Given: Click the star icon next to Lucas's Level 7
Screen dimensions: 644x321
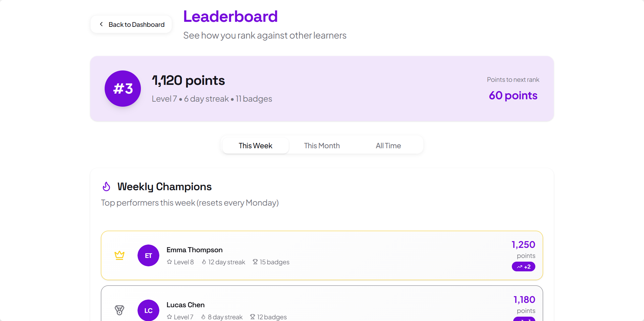Looking at the screenshot, I should point(169,317).
